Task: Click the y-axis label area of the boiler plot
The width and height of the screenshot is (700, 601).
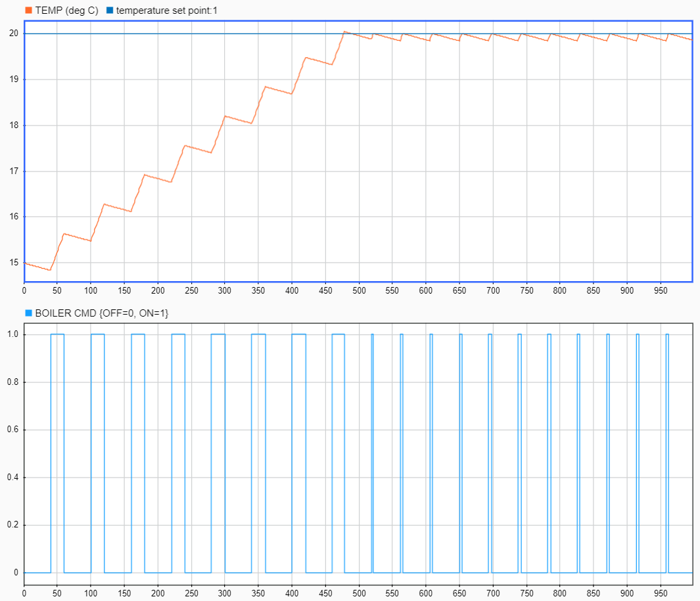Action: click(x=12, y=453)
